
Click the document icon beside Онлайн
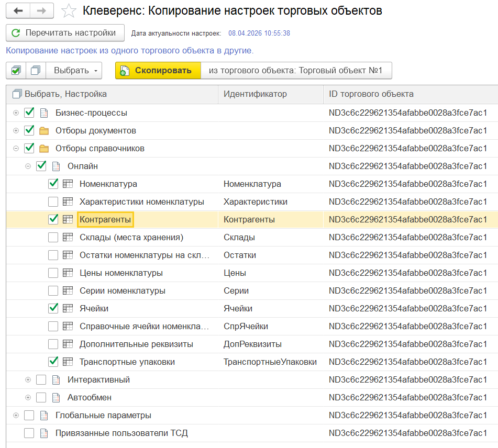coord(56,166)
